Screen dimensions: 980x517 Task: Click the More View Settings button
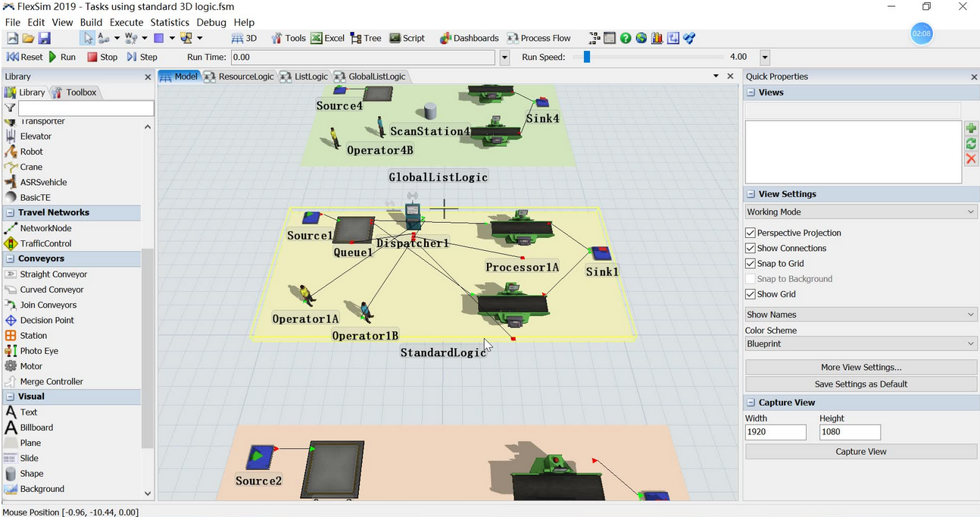point(861,367)
